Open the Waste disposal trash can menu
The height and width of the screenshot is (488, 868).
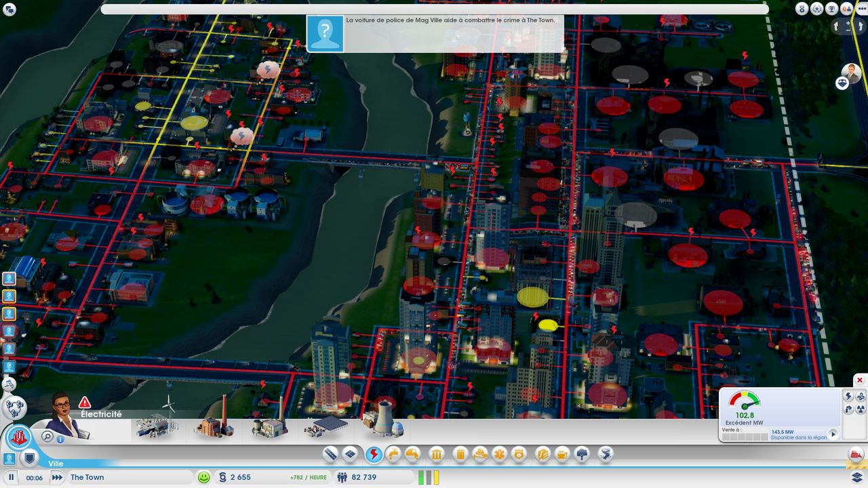pos(460,454)
